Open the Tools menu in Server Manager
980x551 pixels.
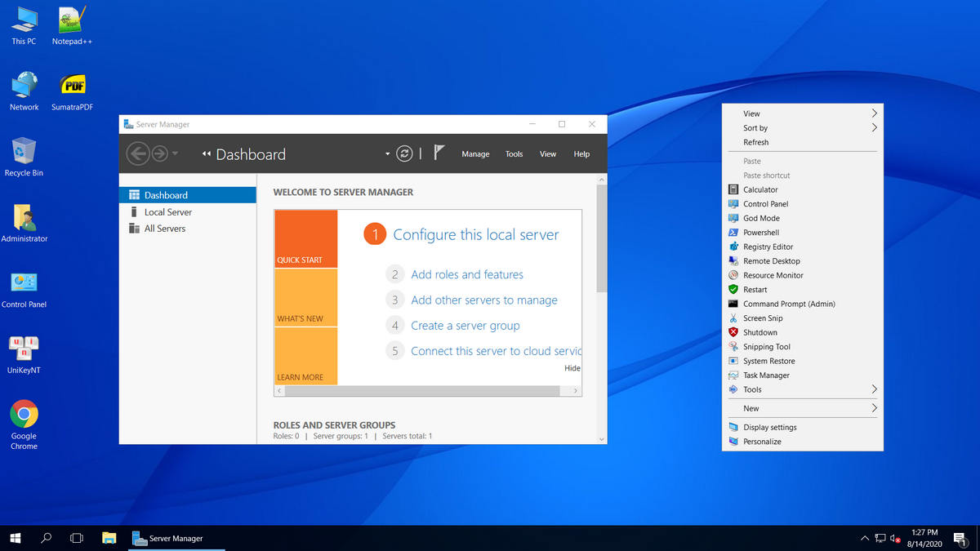point(514,153)
